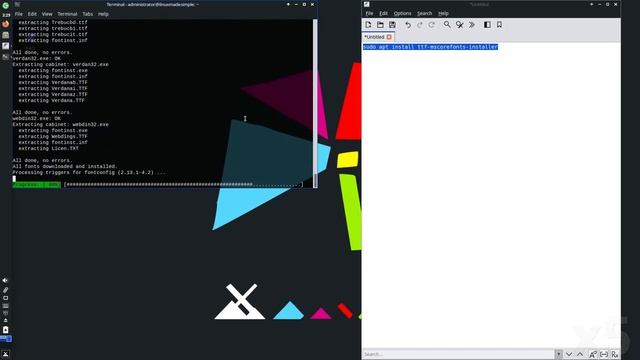Click the 'extracting Verdana.TTF' terminal line
Image resolution: width=640 pixels, height=360 pixels.
[x=51, y=100]
